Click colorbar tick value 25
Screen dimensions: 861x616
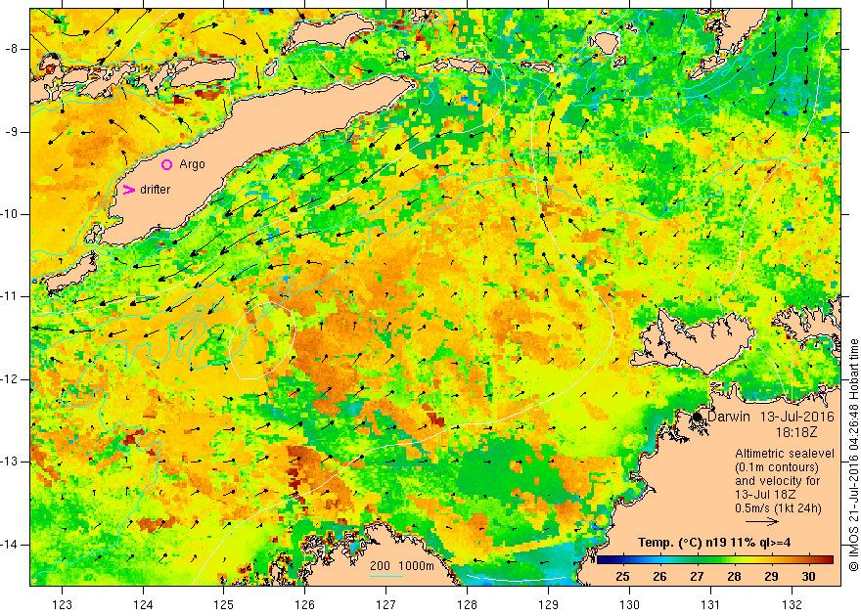(x=622, y=577)
